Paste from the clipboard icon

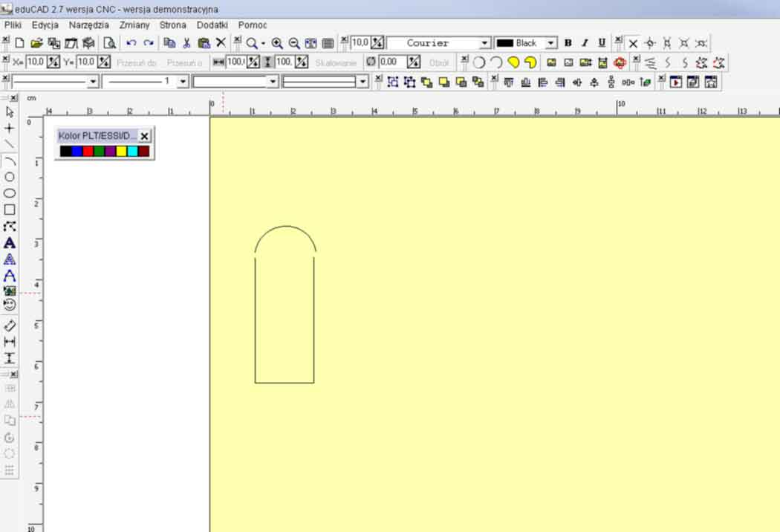click(204, 43)
